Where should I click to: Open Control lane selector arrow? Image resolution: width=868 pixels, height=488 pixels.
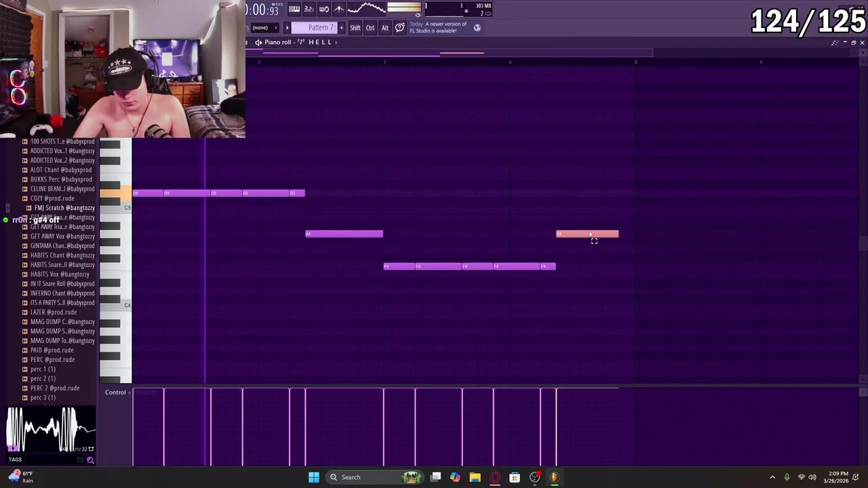coord(130,392)
